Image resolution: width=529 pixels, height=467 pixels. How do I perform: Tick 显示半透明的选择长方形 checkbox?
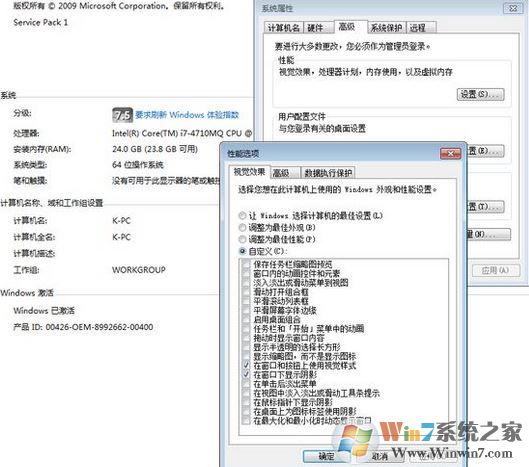click(246, 347)
